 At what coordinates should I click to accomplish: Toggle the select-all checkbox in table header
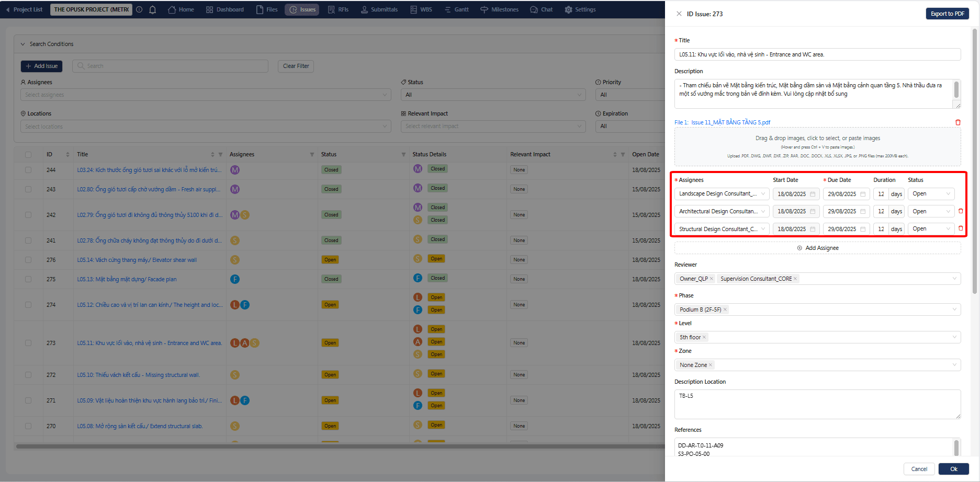28,155
